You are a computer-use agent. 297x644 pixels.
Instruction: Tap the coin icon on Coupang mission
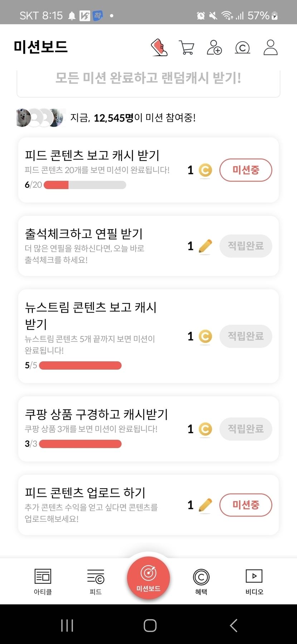coord(205,429)
